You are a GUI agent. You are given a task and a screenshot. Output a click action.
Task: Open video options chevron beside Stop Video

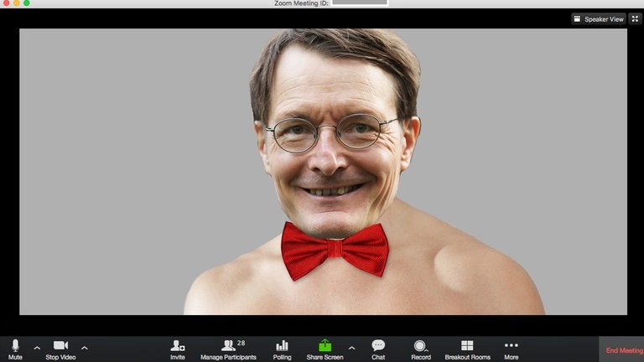pyautogui.click(x=85, y=348)
